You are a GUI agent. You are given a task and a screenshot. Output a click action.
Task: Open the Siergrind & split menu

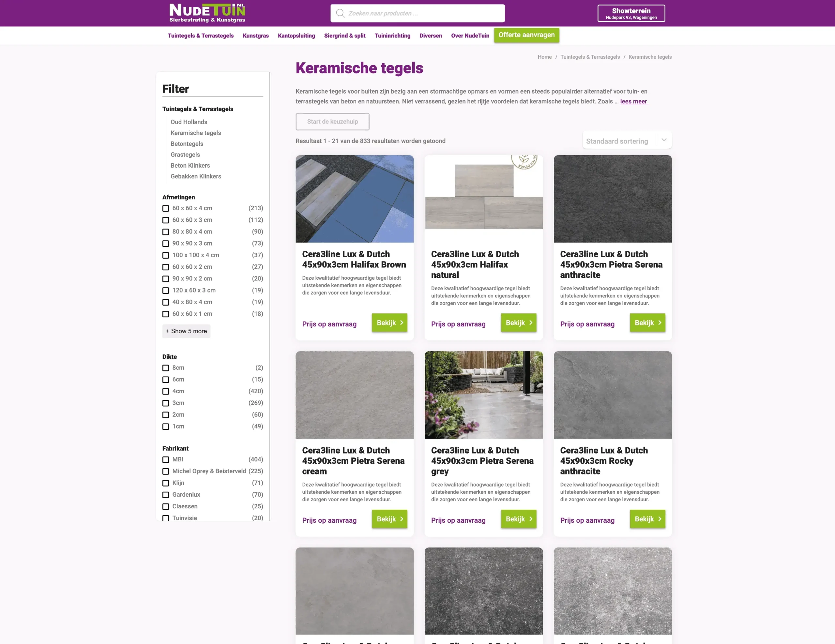click(x=344, y=36)
